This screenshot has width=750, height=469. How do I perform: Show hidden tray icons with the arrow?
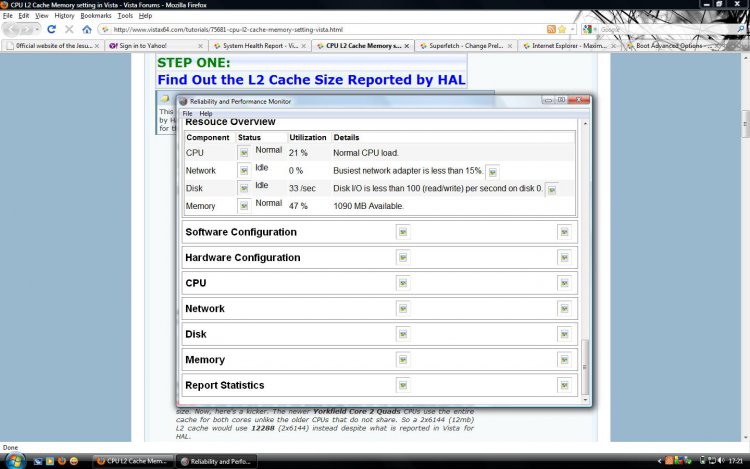pyautogui.click(x=660, y=461)
